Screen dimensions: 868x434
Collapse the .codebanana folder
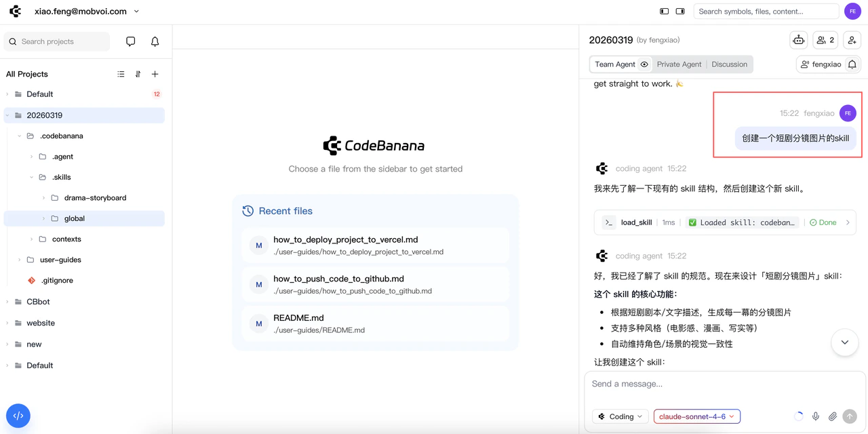20,136
